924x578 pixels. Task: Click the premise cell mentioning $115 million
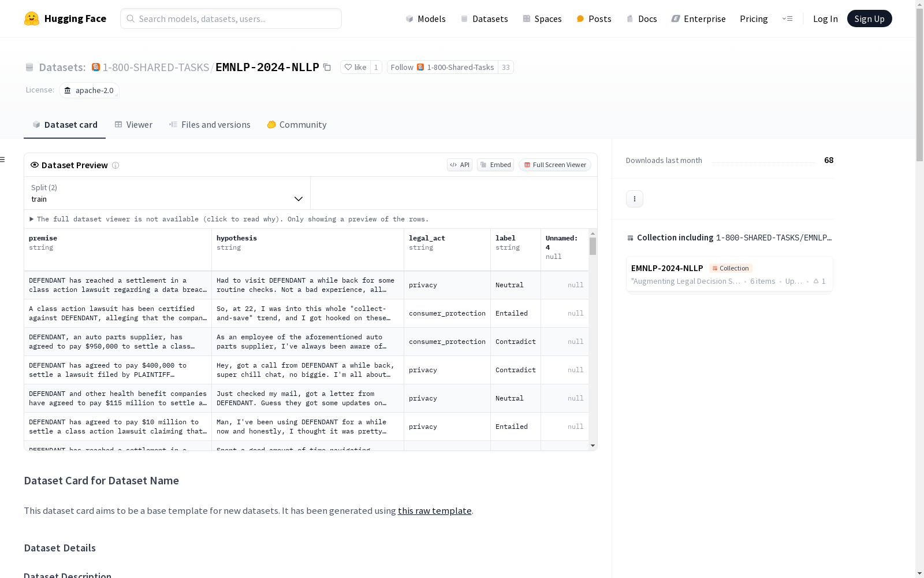(x=118, y=398)
